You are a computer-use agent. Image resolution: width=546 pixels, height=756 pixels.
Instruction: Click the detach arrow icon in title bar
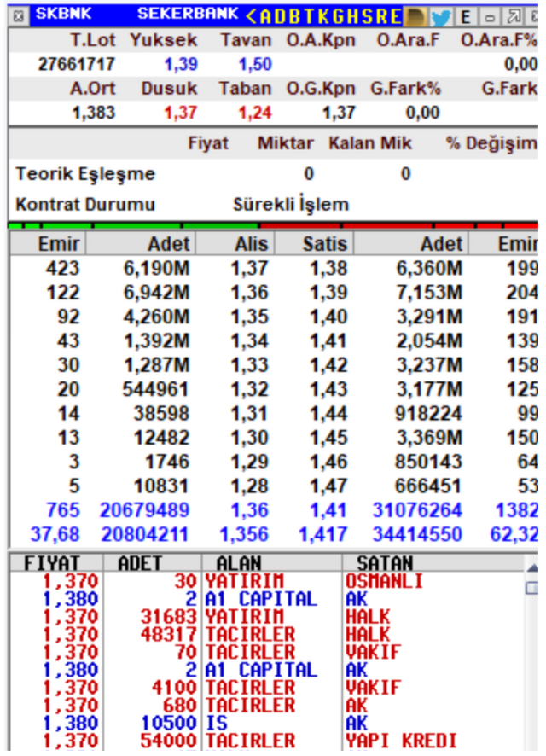(x=514, y=17)
